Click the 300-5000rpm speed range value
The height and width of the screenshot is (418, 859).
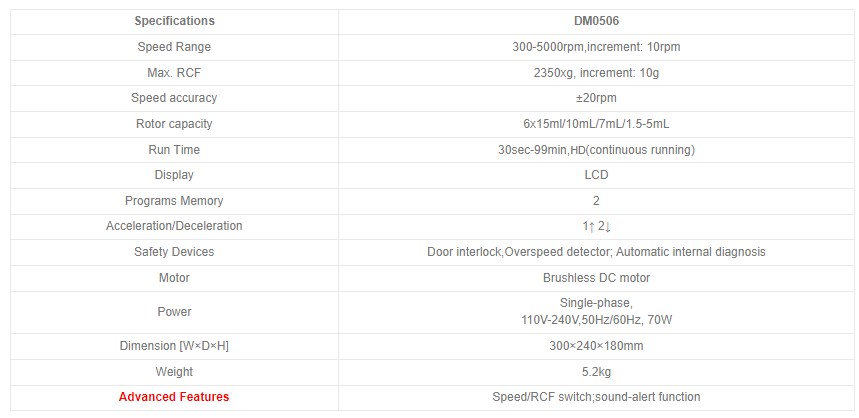point(596,47)
